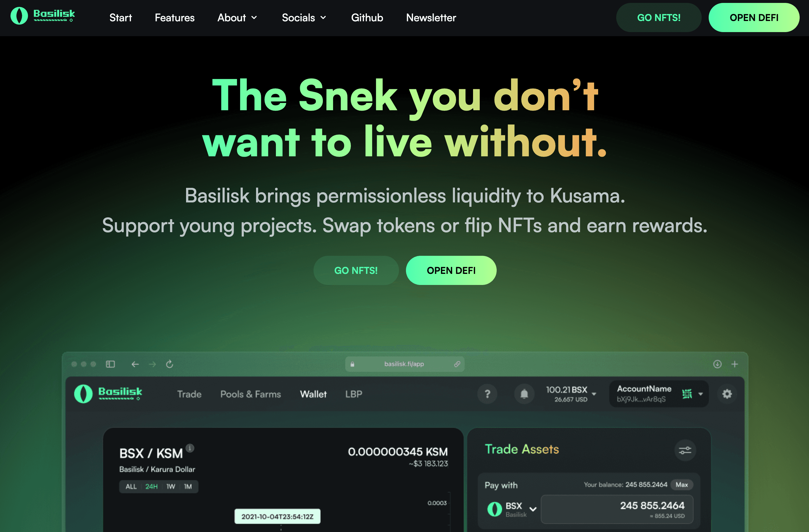Click the Pay with amount field
809x532 pixels.
coord(617,509)
